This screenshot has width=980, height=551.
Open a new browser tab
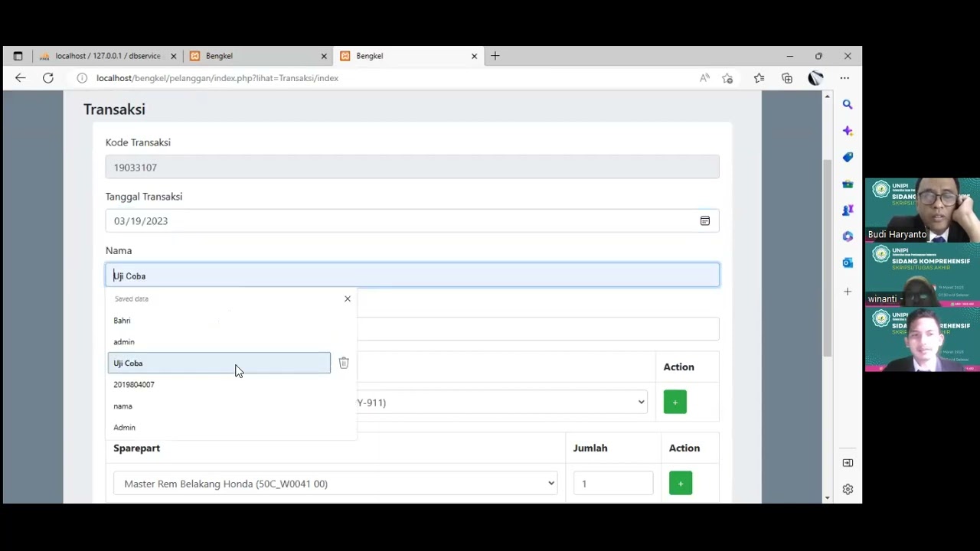pos(495,56)
